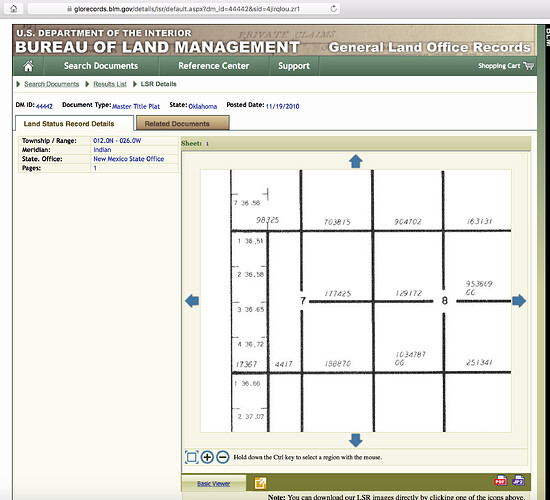Open the Shopping Cart icon

point(528,66)
